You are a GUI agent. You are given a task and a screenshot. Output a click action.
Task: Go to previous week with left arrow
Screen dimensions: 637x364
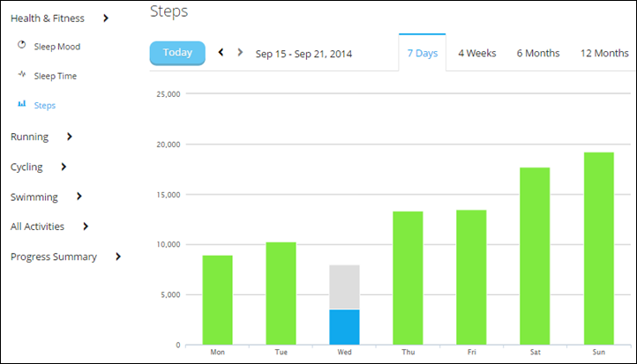[221, 52]
